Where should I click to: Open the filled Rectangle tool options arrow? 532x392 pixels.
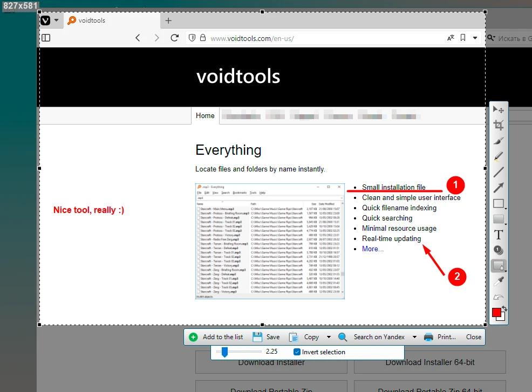(x=506, y=224)
